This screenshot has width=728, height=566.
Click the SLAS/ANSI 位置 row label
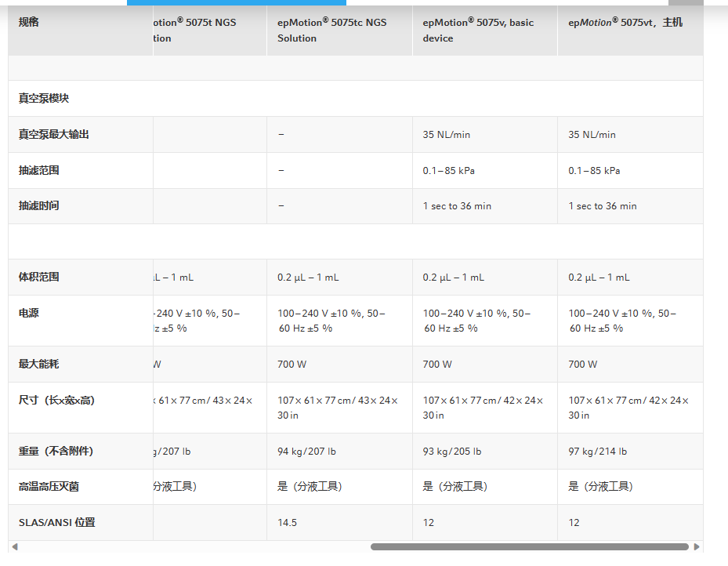[57, 522]
